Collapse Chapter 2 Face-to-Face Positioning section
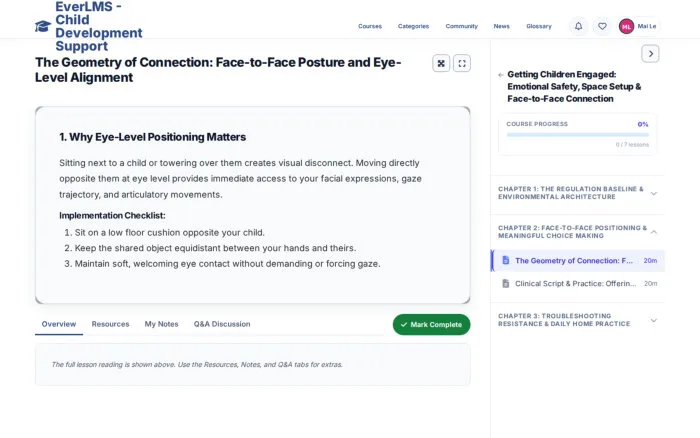The height and width of the screenshot is (438, 700). click(x=577, y=232)
